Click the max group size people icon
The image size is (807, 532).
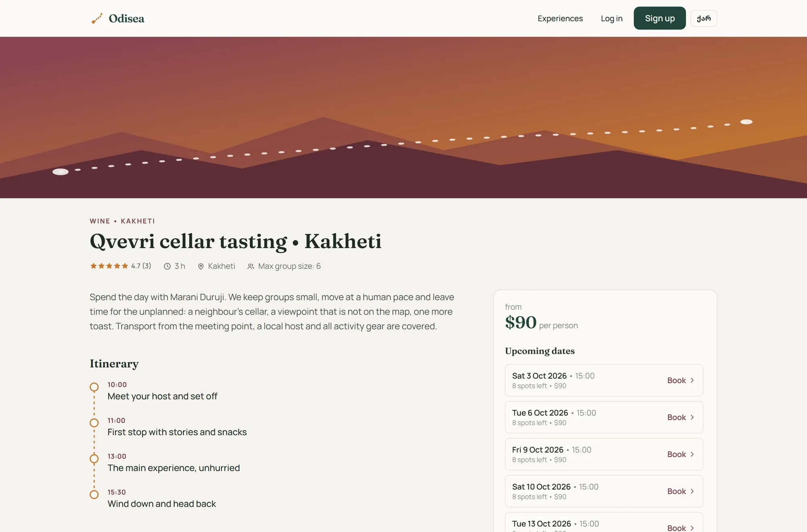[x=251, y=266]
